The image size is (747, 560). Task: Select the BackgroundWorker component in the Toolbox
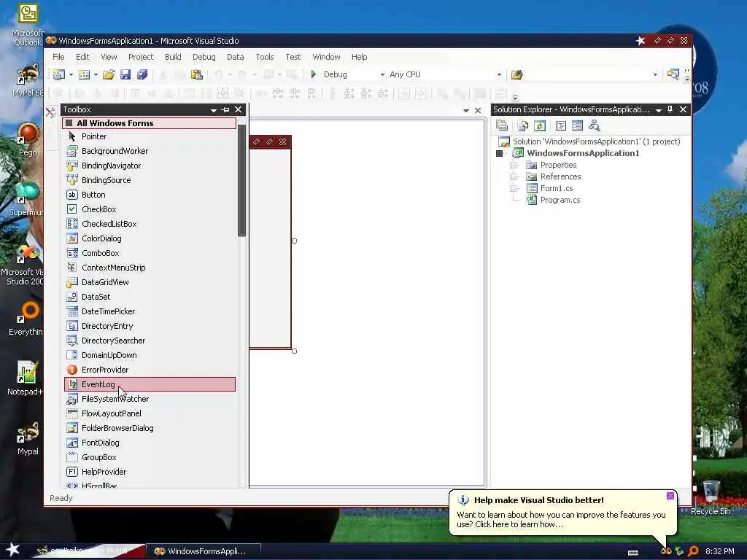click(150, 151)
